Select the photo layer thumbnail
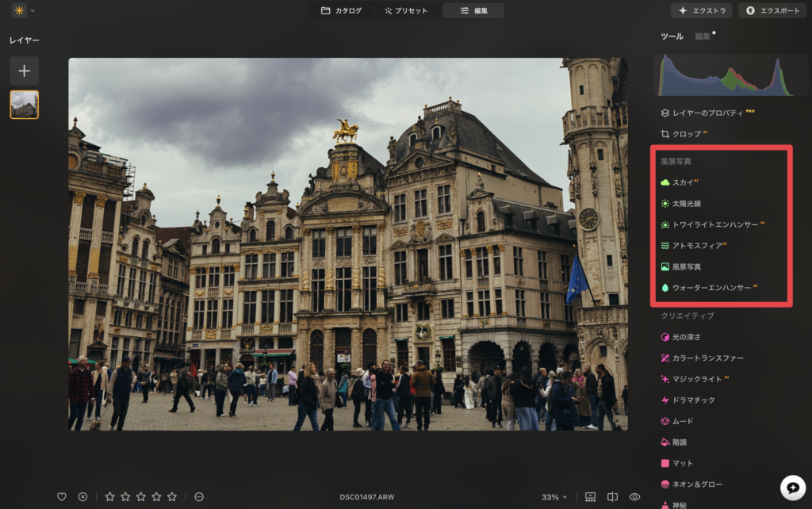This screenshot has height=509, width=812. pyautogui.click(x=25, y=105)
